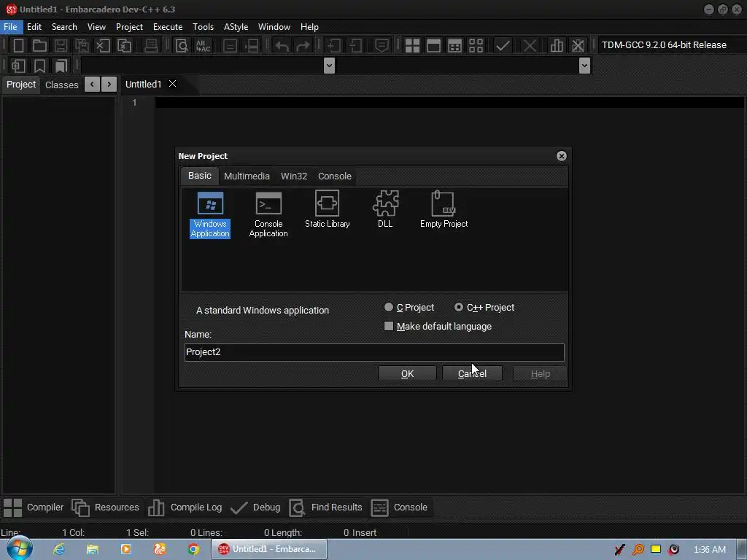Click the Toggle bookmark toolbar icon
The height and width of the screenshot is (560, 747).
coord(39,66)
